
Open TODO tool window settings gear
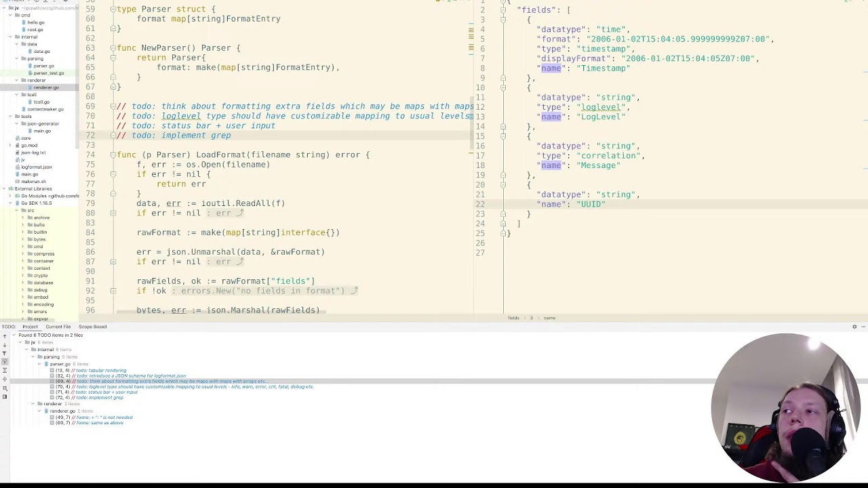854,327
